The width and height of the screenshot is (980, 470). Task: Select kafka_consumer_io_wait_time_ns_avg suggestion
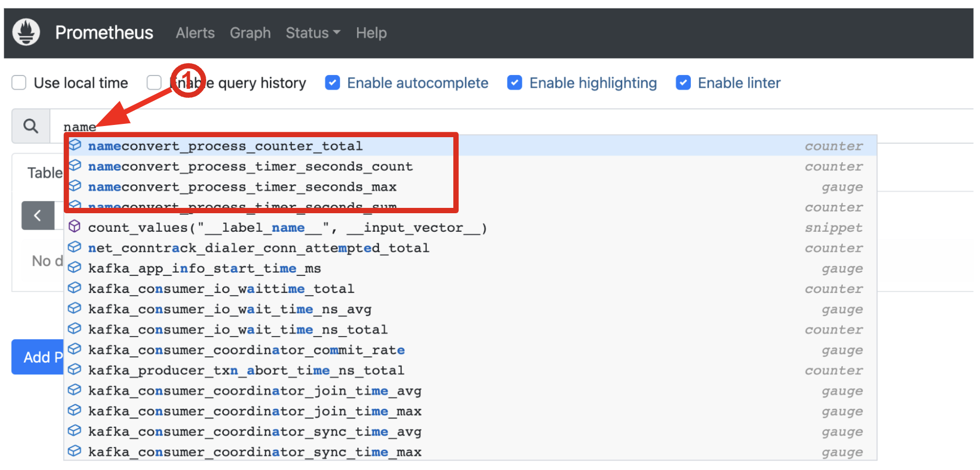(x=470, y=309)
